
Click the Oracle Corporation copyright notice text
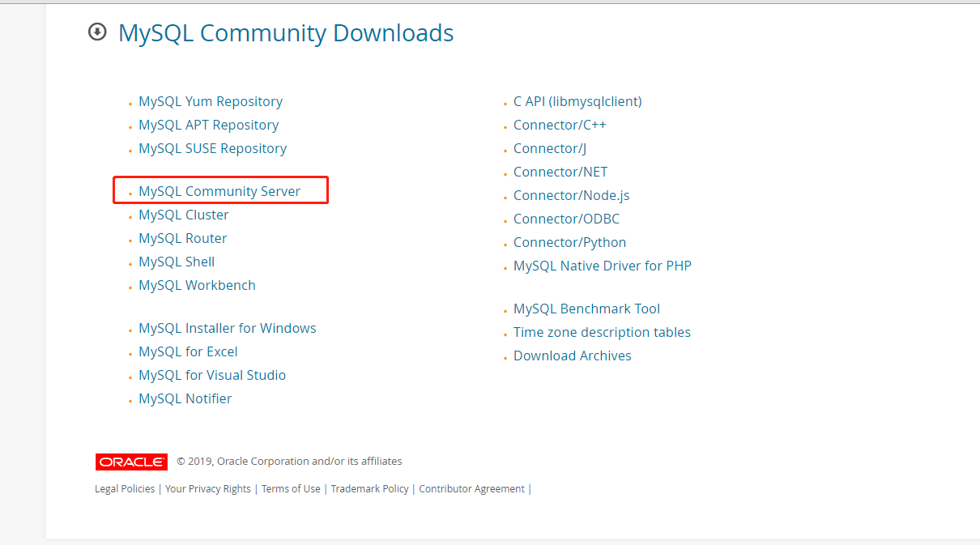(289, 462)
